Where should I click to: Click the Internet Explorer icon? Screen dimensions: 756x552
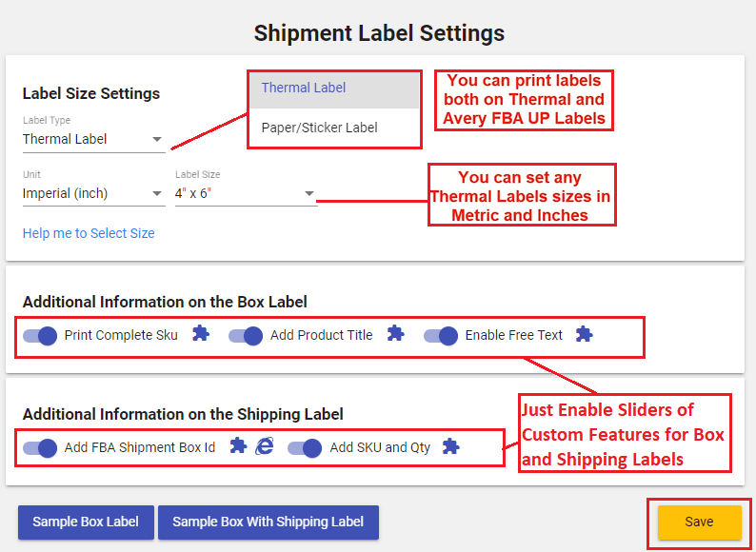265,446
